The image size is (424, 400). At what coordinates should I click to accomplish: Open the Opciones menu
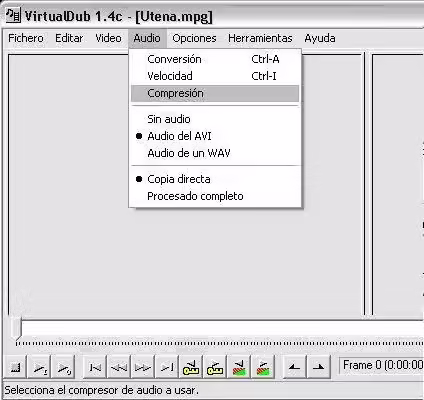click(x=194, y=38)
